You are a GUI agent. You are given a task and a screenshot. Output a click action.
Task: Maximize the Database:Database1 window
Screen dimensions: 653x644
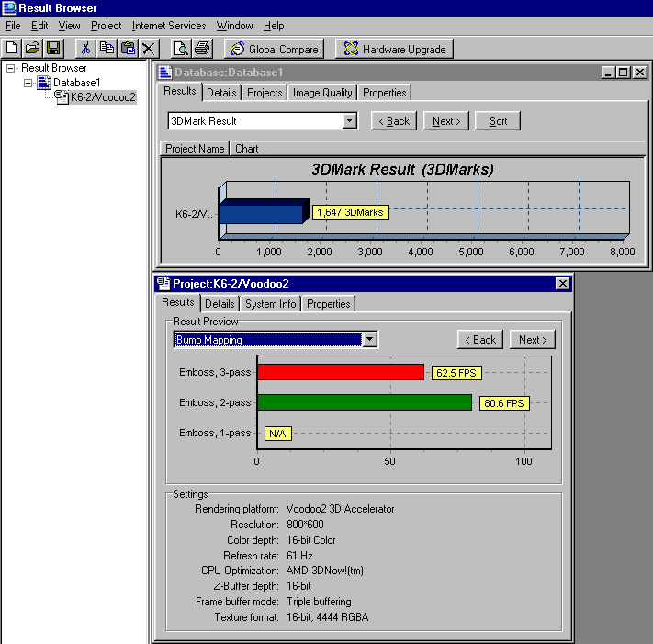[624, 73]
